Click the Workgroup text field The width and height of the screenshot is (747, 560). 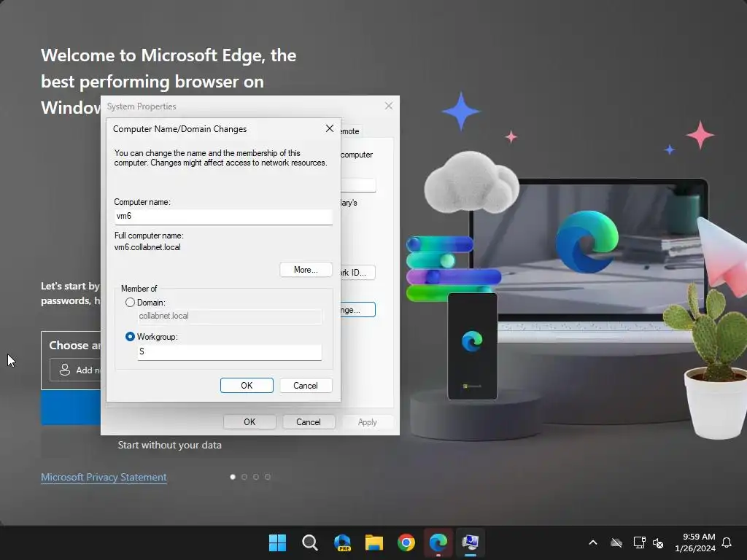click(230, 352)
